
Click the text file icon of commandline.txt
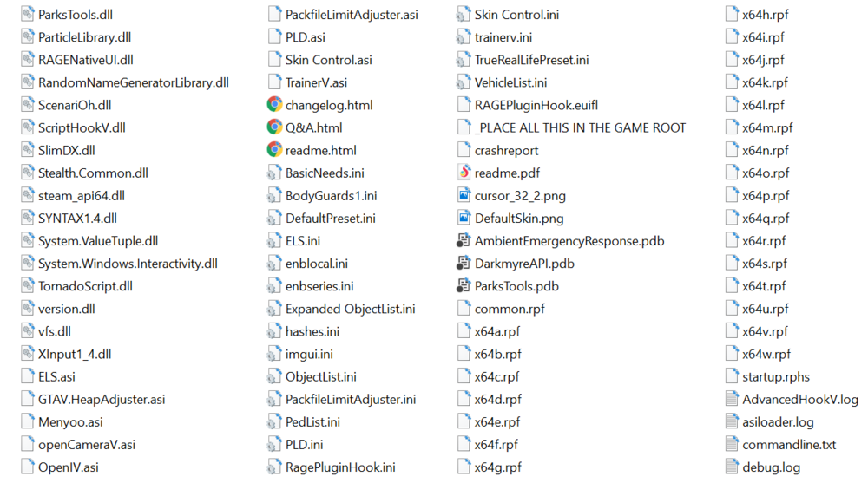(732, 444)
